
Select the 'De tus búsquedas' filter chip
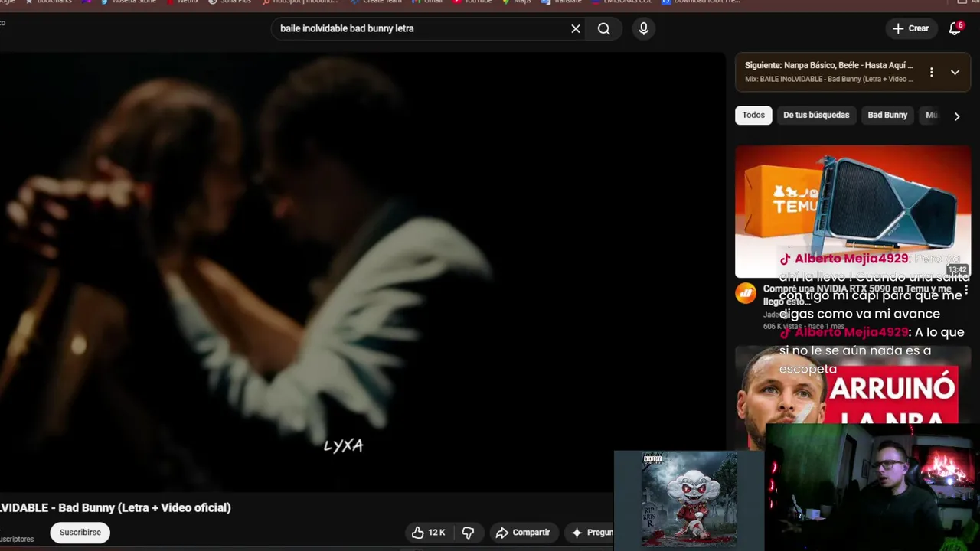click(816, 116)
